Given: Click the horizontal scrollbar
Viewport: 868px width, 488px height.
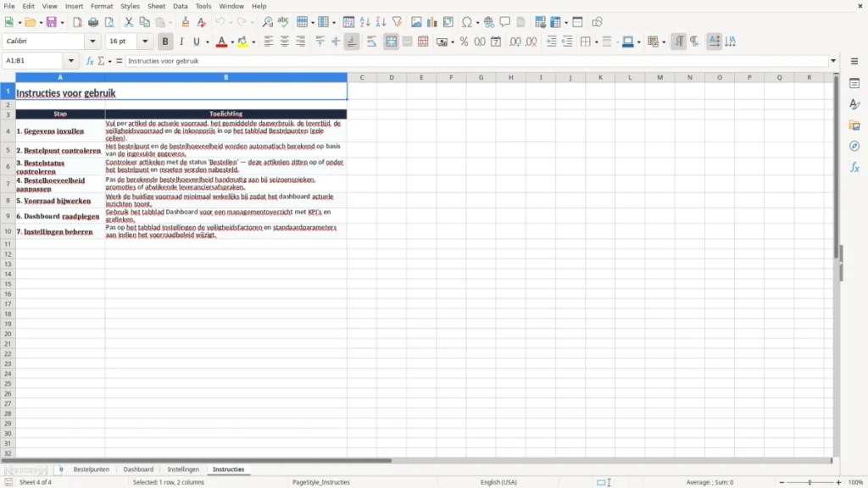Looking at the screenshot, I should (197, 460).
